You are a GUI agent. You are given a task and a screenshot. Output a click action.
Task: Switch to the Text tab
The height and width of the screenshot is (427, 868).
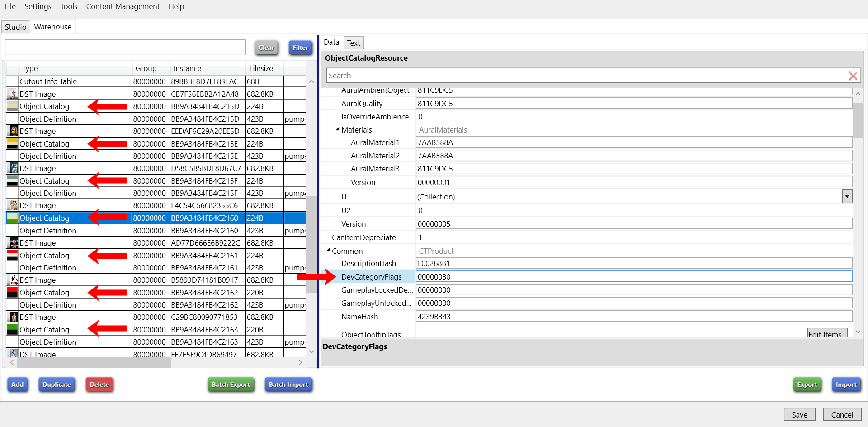[354, 43]
